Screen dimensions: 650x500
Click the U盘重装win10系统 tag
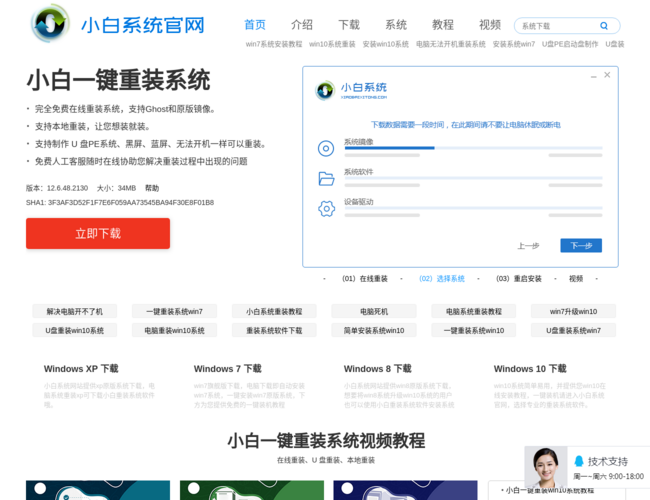[75, 330]
